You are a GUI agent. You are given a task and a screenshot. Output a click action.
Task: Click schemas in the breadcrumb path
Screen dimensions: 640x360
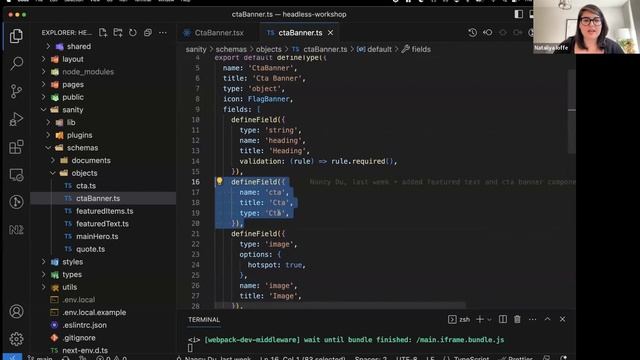[231, 49]
